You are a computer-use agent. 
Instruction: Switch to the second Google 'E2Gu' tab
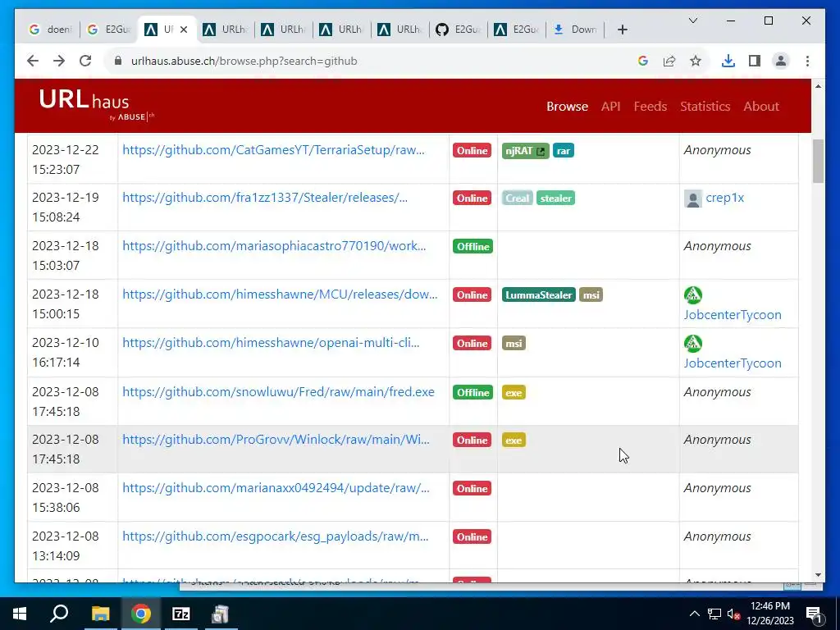coord(109,30)
